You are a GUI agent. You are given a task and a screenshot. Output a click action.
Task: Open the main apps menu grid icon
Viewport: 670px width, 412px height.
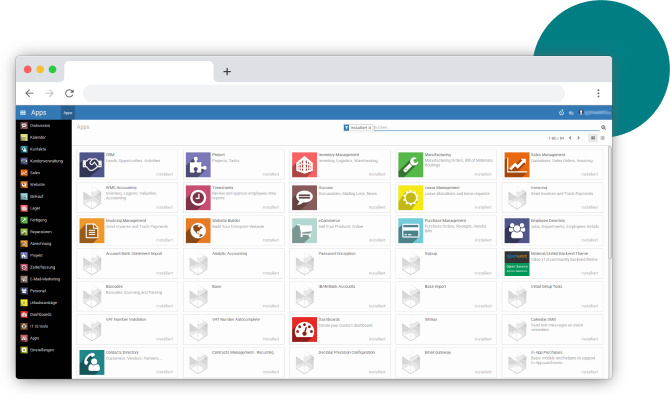pos(22,113)
